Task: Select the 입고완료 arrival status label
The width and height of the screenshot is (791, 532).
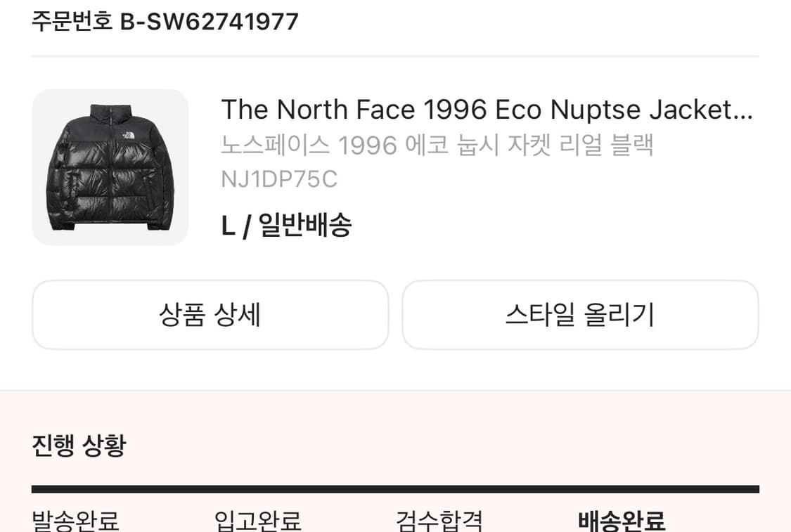Action: (x=257, y=521)
